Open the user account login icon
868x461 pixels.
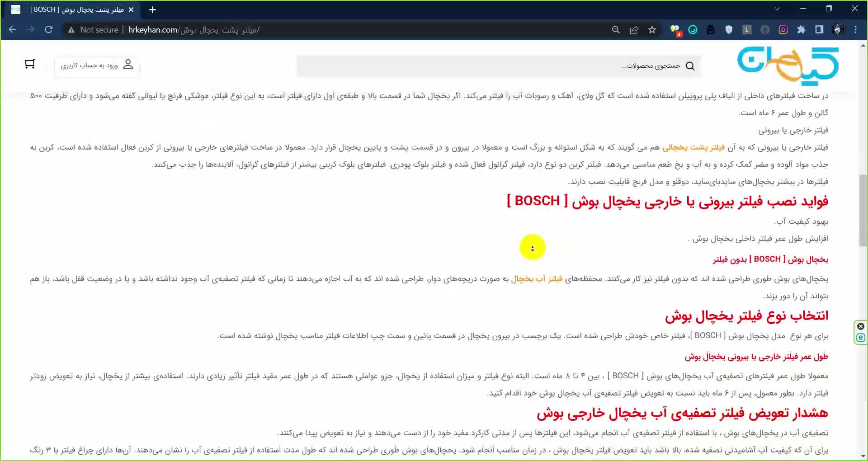click(128, 65)
